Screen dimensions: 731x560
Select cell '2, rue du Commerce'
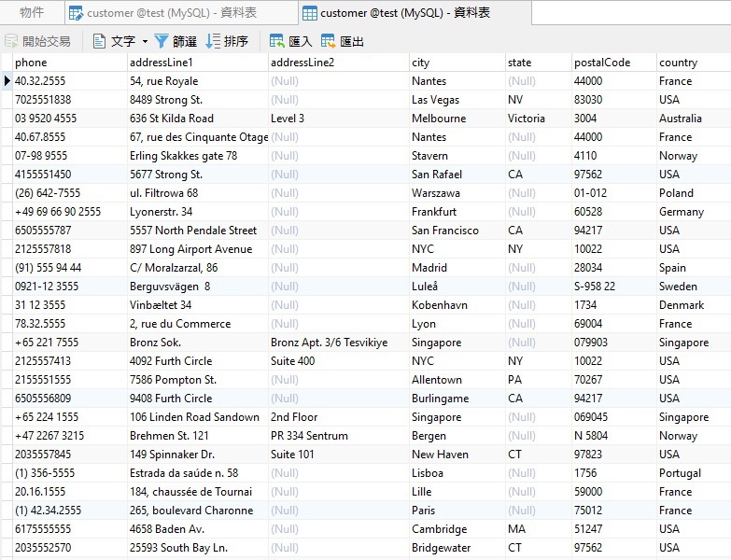click(198, 323)
